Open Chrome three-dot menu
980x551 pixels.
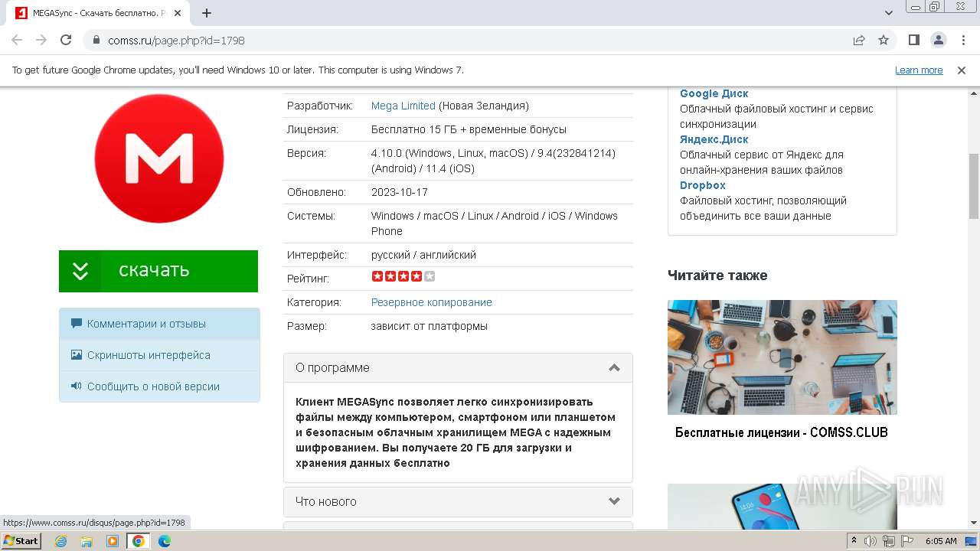tap(962, 40)
